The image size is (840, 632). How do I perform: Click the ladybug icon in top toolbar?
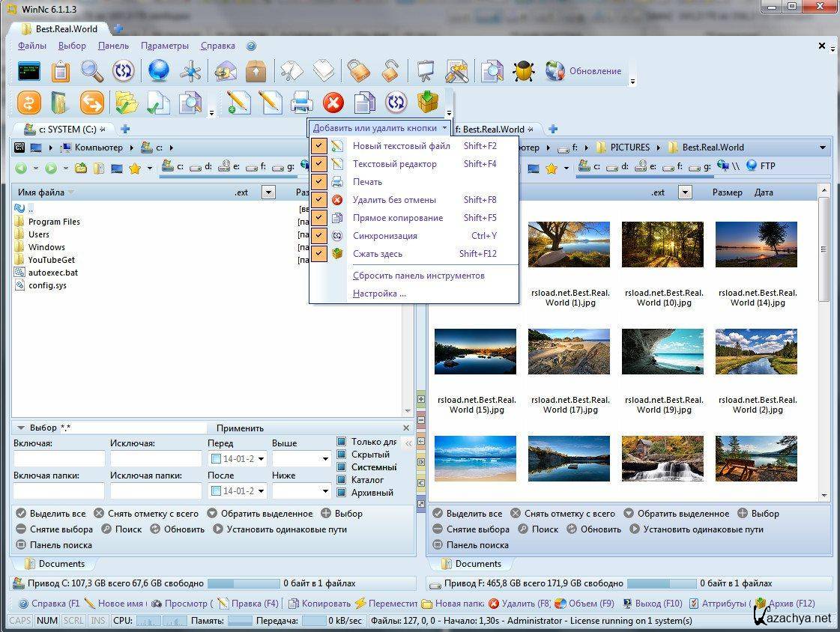(524, 71)
